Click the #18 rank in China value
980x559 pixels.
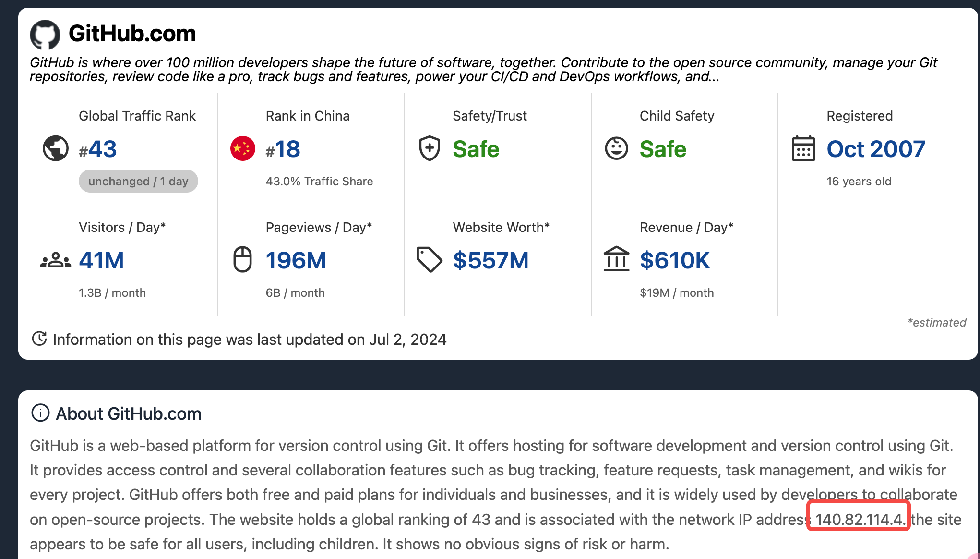coord(283,149)
